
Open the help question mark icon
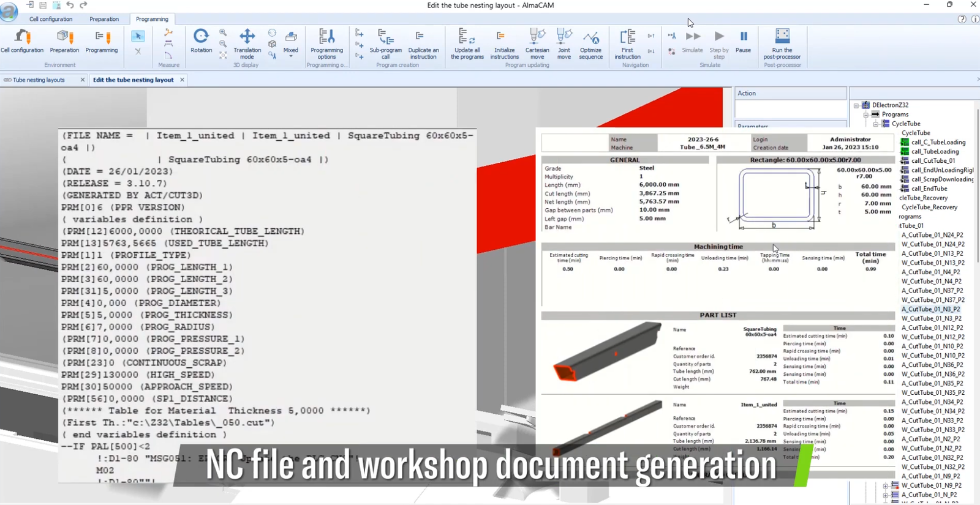pyautogui.click(x=962, y=19)
